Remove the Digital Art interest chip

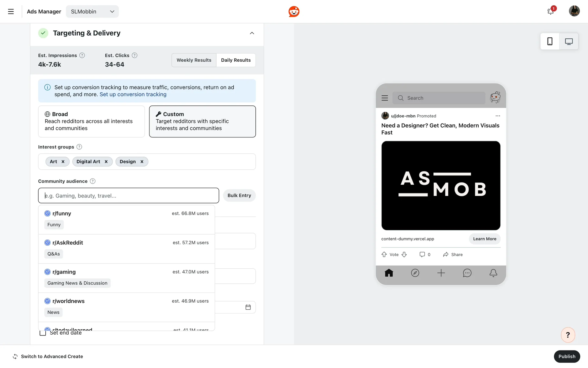click(x=106, y=162)
